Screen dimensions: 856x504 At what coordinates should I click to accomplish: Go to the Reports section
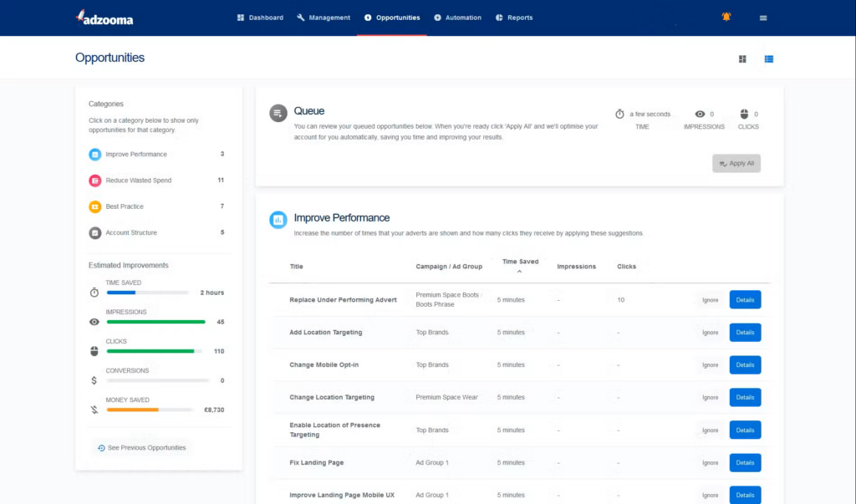click(x=513, y=17)
